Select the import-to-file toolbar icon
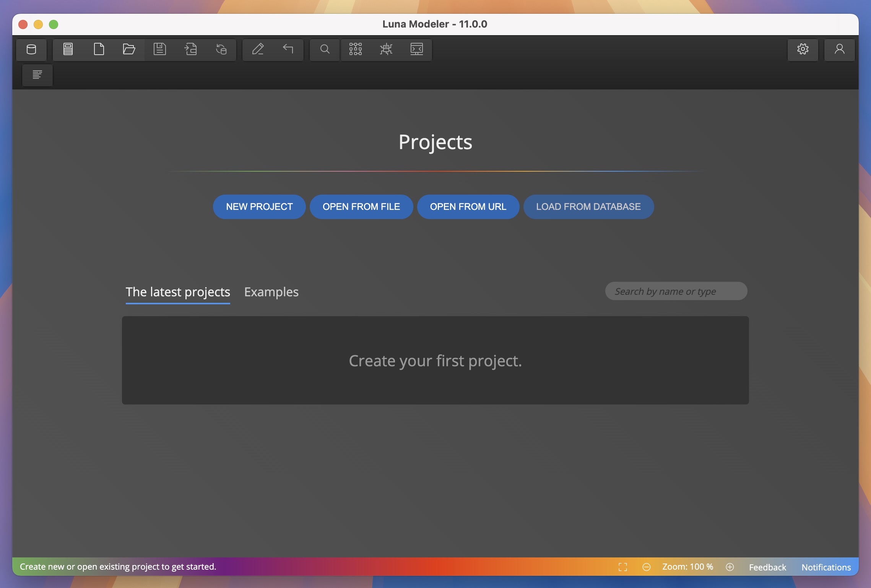The height and width of the screenshot is (588, 871). point(191,50)
